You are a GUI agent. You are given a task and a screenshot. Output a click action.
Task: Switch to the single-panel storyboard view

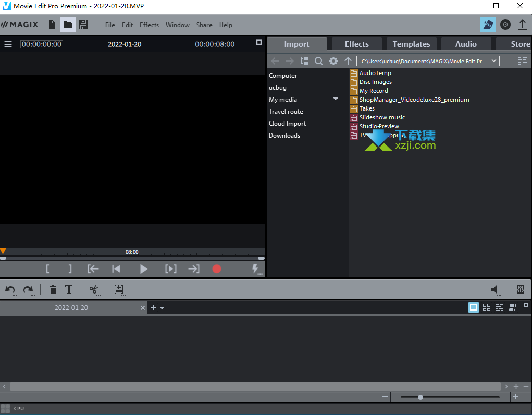click(474, 308)
